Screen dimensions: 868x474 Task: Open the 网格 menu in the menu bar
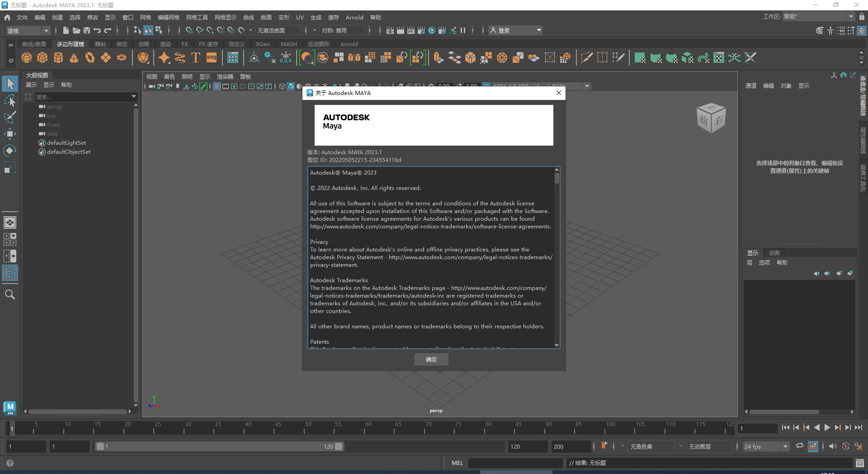pyautogui.click(x=145, y=17)
